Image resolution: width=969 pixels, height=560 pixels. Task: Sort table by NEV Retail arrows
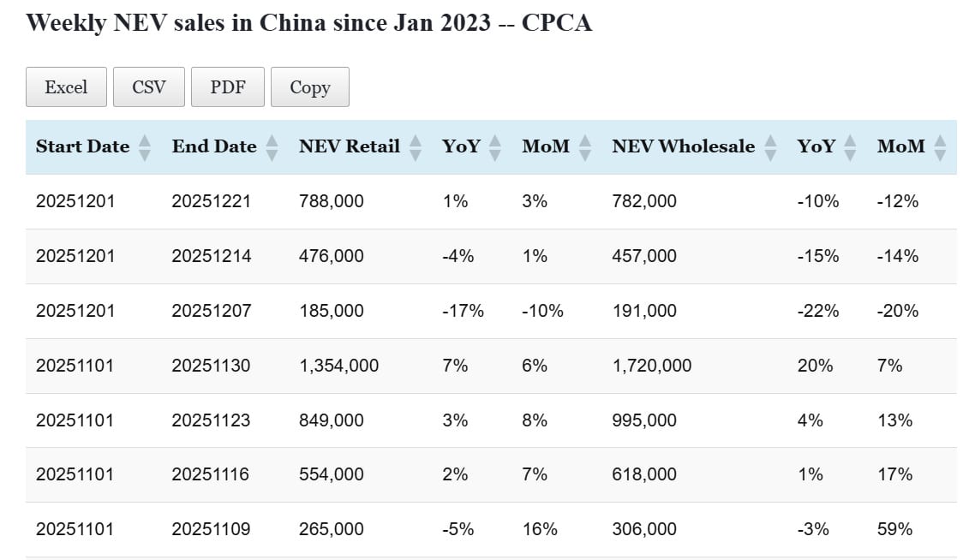[416, 147]
